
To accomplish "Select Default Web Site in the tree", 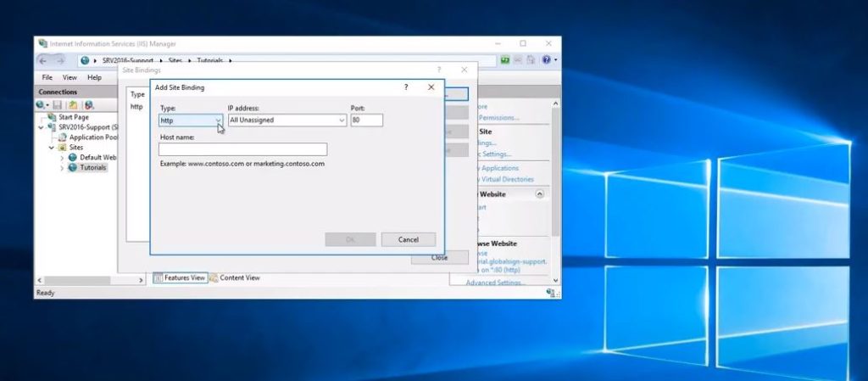I will 98,157.
